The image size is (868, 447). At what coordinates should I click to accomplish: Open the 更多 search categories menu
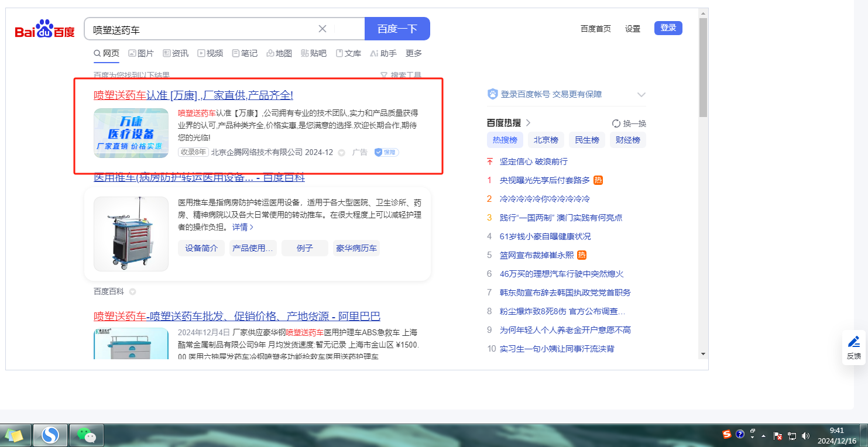pyautogui.click(x=414, y=53)
